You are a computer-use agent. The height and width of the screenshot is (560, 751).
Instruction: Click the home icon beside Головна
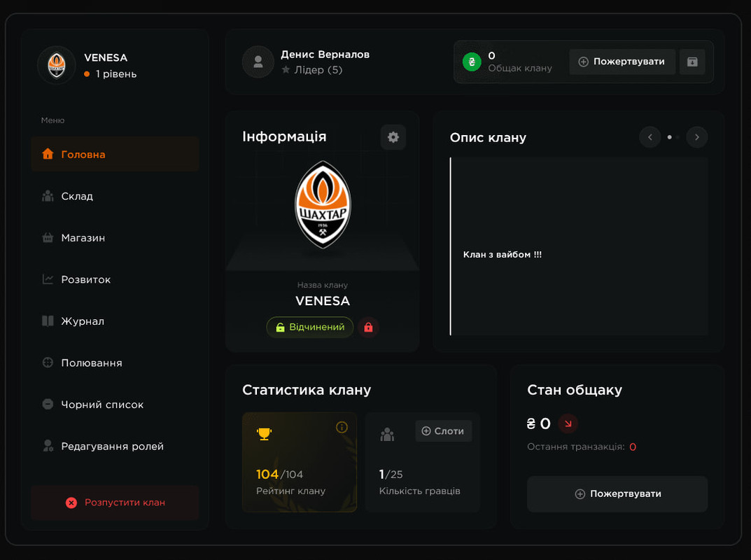pyautogui.click(x=48, y=154)
